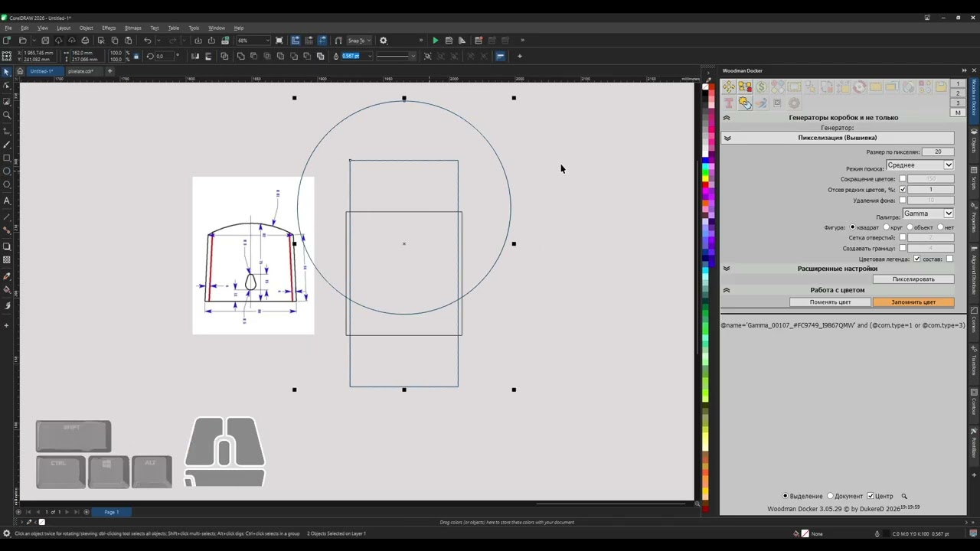Click the green Run macro play icon

[436, 41]
